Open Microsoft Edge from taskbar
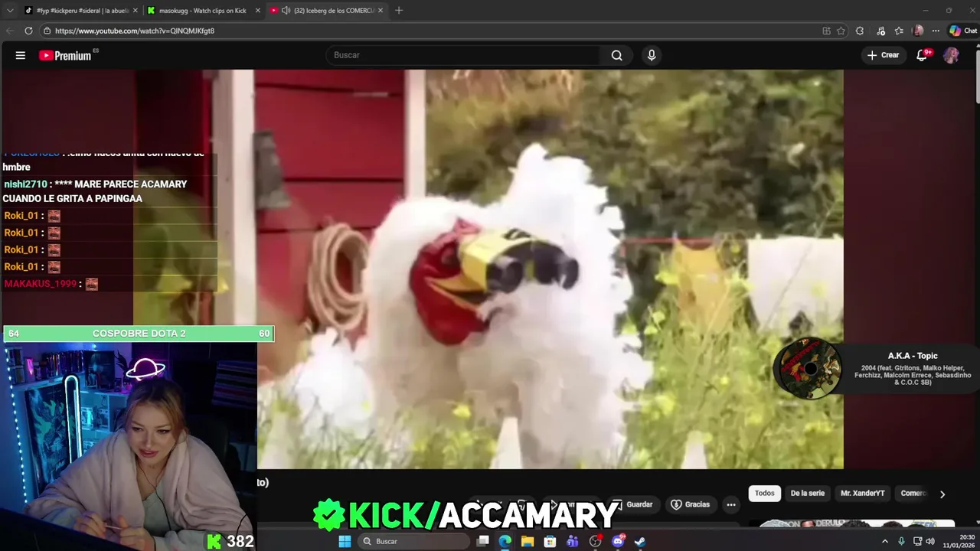 point(505,541)
